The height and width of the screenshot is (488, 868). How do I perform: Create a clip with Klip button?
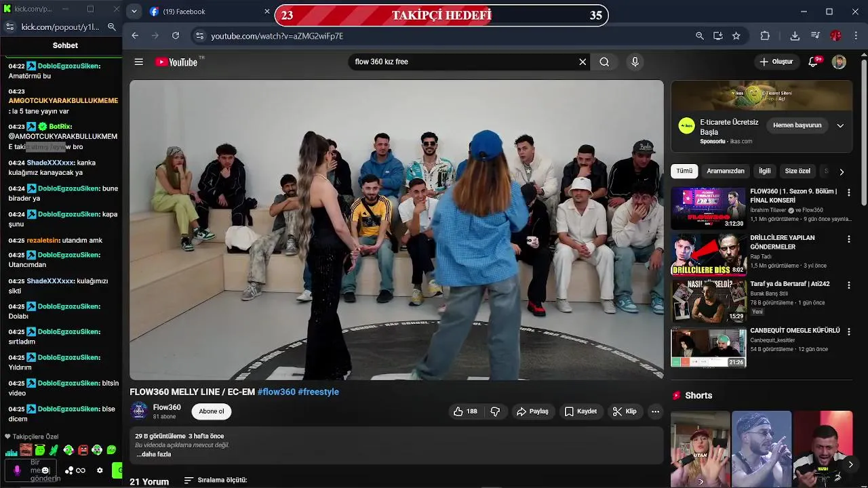[625, 411]
